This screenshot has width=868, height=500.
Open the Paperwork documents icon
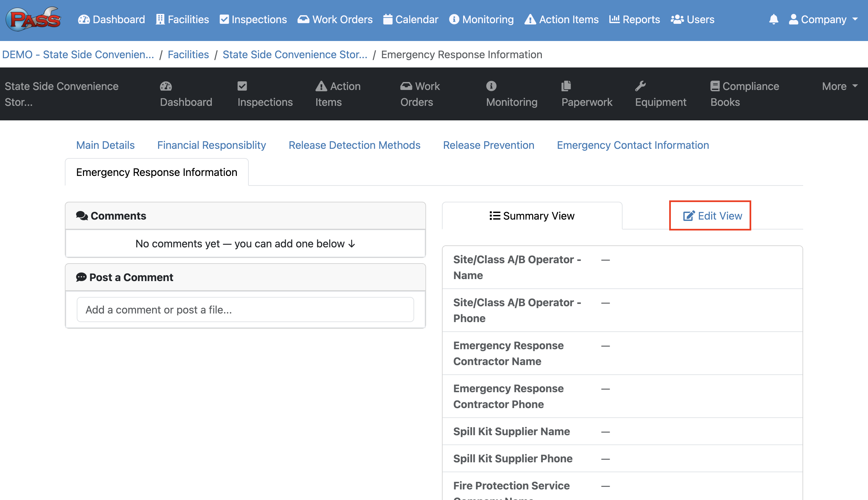[566, 86]
